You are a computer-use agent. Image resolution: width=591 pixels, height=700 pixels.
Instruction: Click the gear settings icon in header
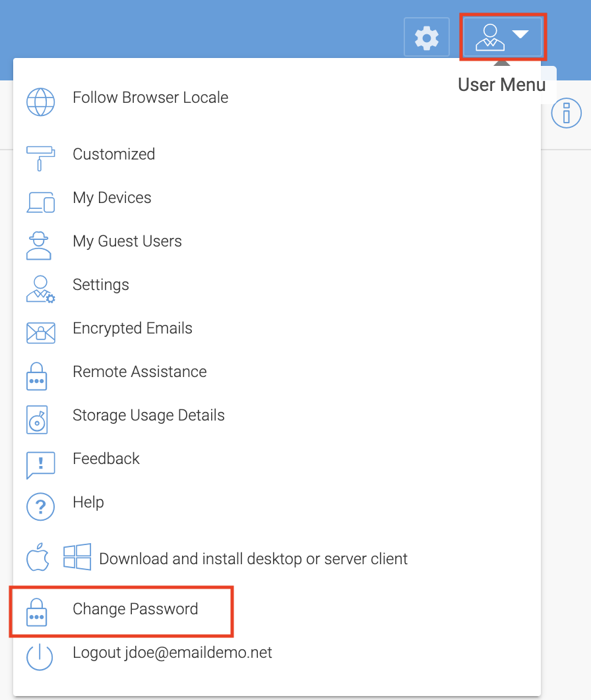[x=427, y=38]
